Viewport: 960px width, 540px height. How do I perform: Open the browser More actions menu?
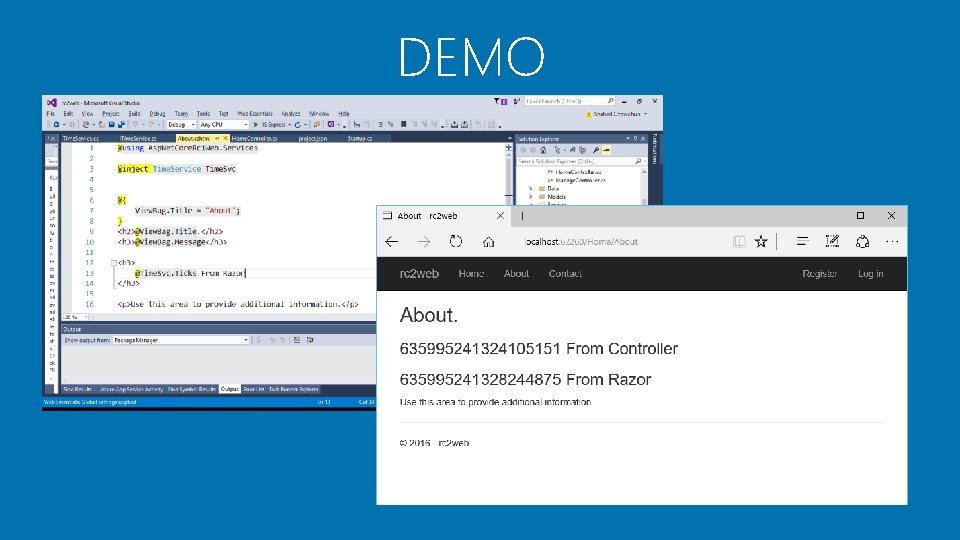892,241
